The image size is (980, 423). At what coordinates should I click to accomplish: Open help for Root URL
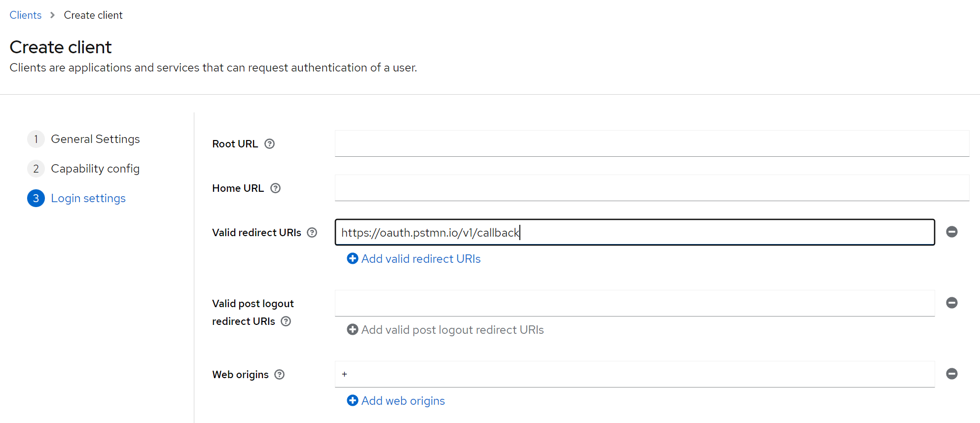point(269,144)
